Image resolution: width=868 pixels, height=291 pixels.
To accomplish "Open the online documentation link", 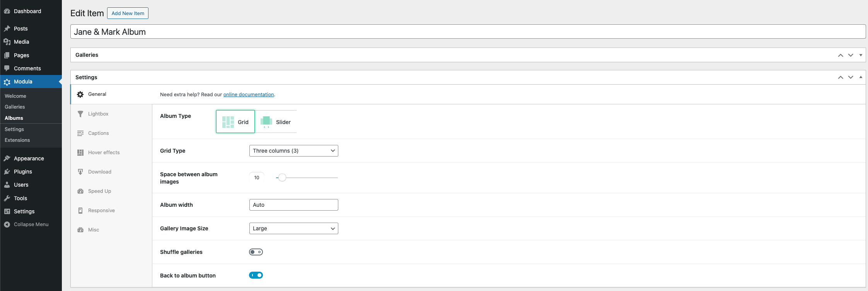I will click(249, 95).
